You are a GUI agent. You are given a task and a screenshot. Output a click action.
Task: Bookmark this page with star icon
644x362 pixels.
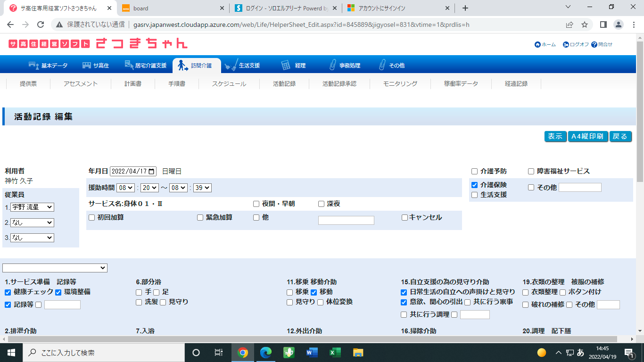(x=585, y=25)
